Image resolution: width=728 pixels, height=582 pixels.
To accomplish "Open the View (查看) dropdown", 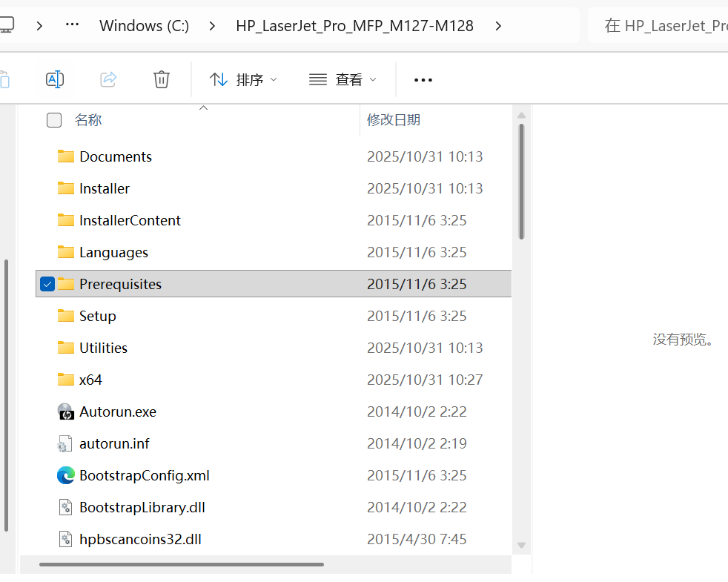I will pyautogui.click(x=343, y=80).
